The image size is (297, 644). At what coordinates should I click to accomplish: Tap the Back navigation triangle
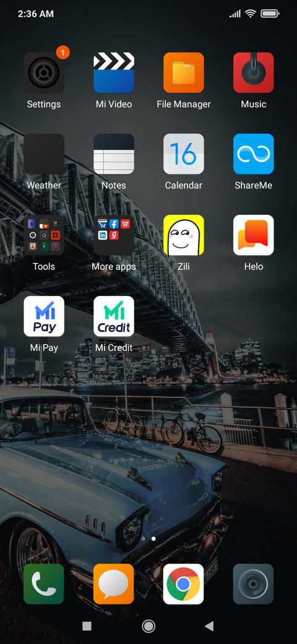tap(209, 626)
